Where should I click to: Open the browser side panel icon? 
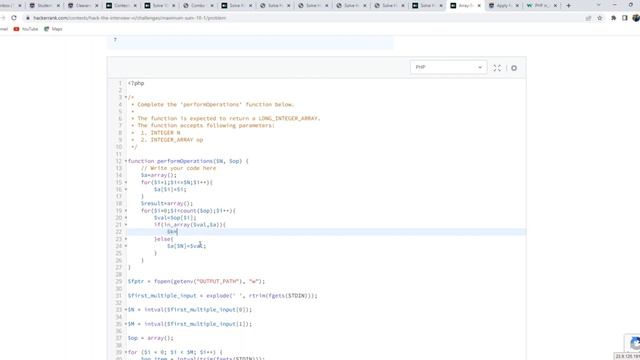[624, 18]
